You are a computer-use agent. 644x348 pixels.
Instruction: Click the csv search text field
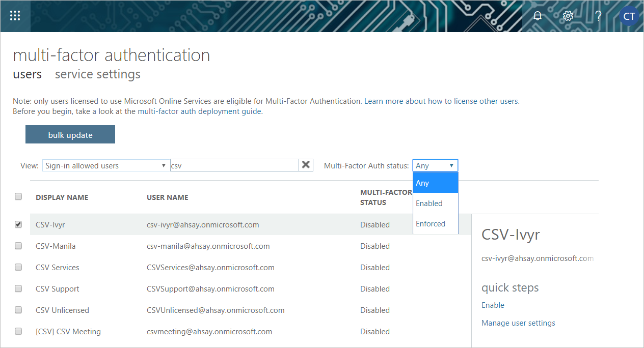point(234,165)
